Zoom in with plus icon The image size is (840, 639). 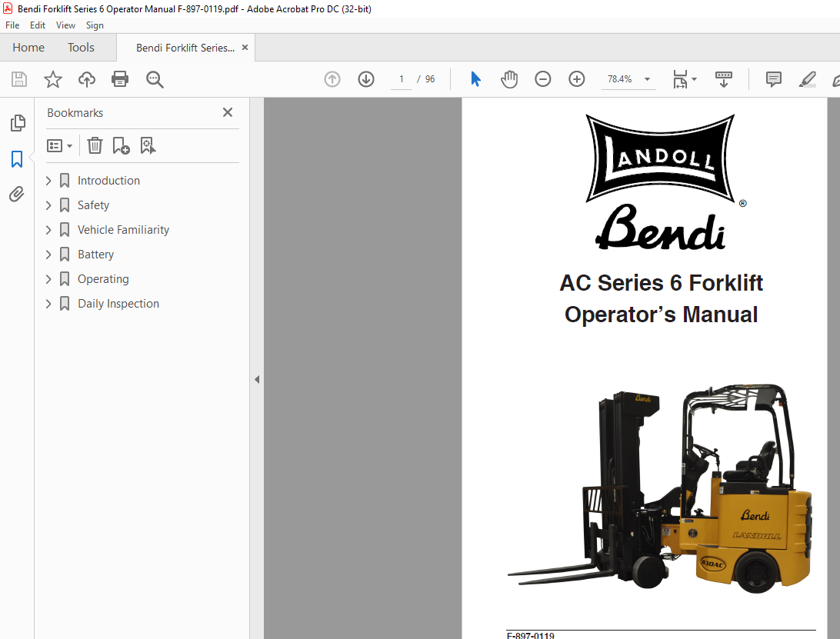[576, 79]
